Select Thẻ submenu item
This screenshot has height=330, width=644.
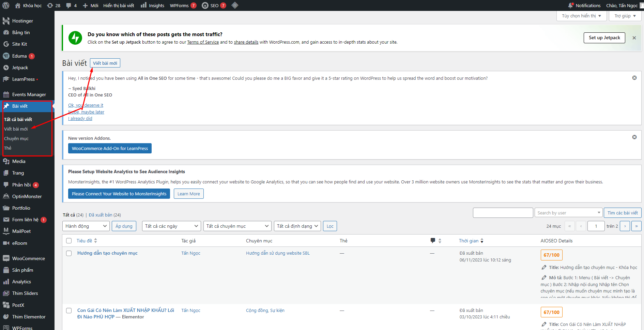tap(8, 148)
